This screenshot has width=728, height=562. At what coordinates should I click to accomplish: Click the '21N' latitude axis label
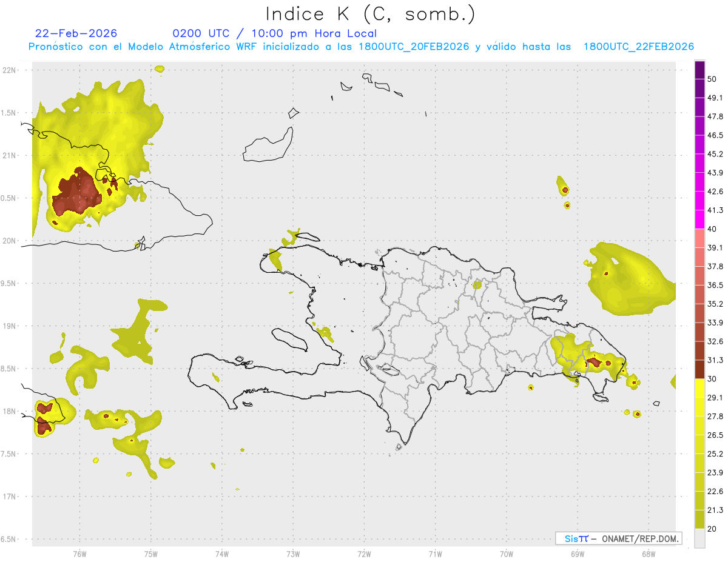point(9,155)
